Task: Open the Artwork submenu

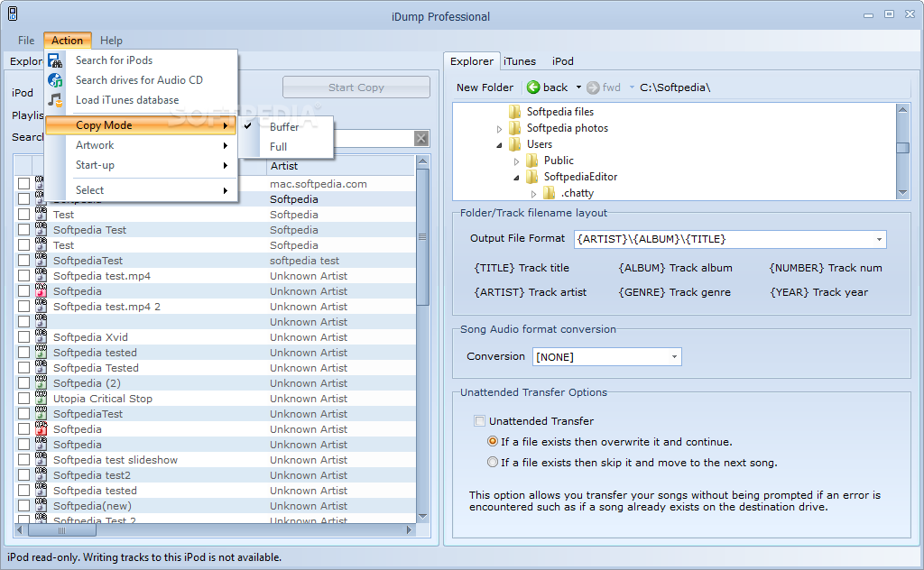Action: coord(141,145)
